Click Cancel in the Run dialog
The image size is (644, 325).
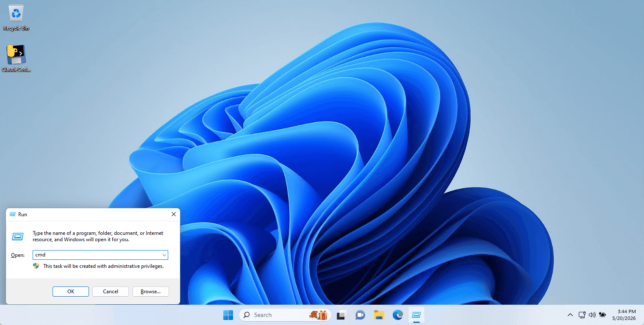coord(111,292)
